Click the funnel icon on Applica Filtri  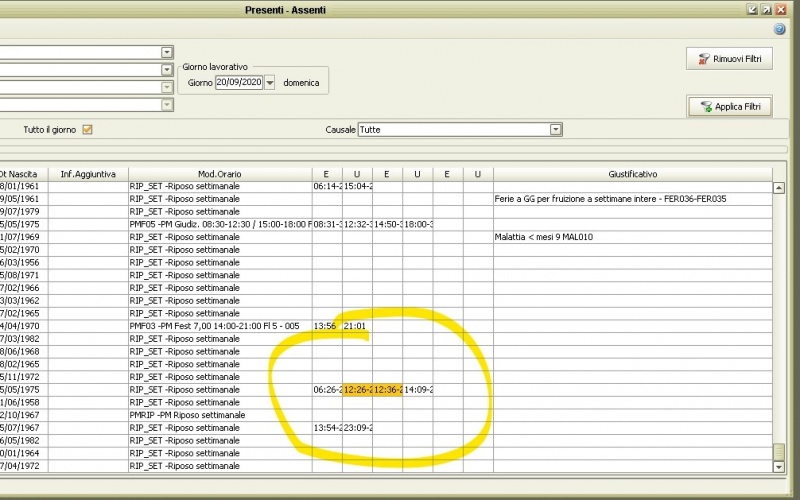click(x=706, y=106)
